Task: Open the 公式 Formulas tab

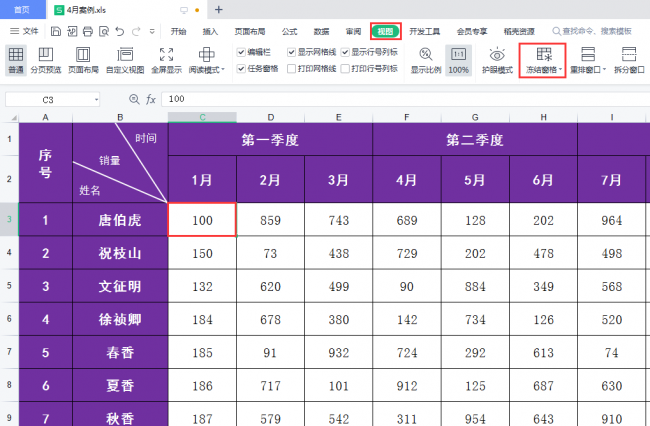Action: tap(289, 31)
